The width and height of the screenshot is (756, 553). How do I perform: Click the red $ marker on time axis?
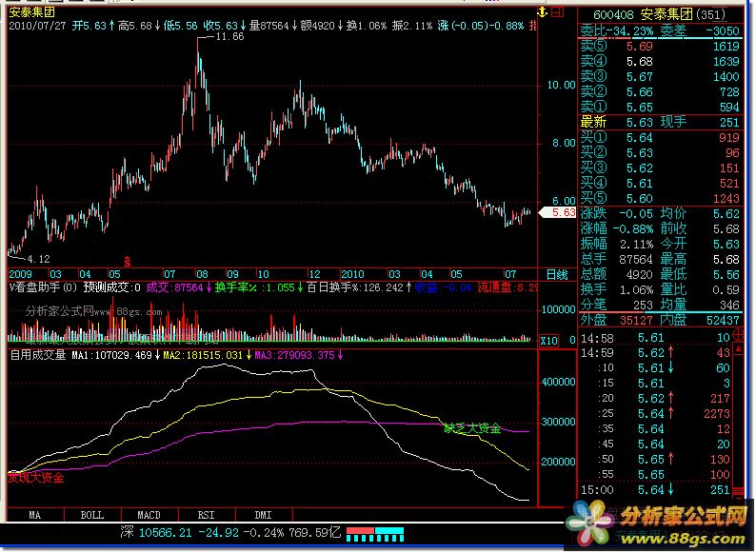point(128,259)
